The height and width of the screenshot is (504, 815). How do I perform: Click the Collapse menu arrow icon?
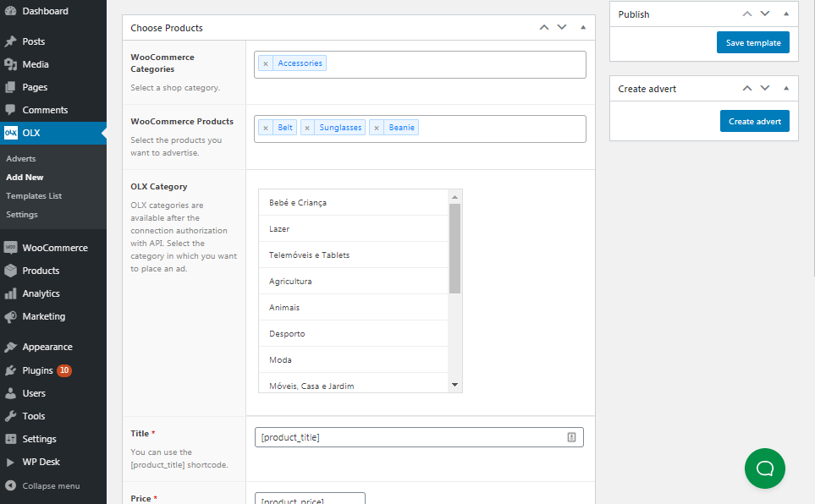pos(10,485)
